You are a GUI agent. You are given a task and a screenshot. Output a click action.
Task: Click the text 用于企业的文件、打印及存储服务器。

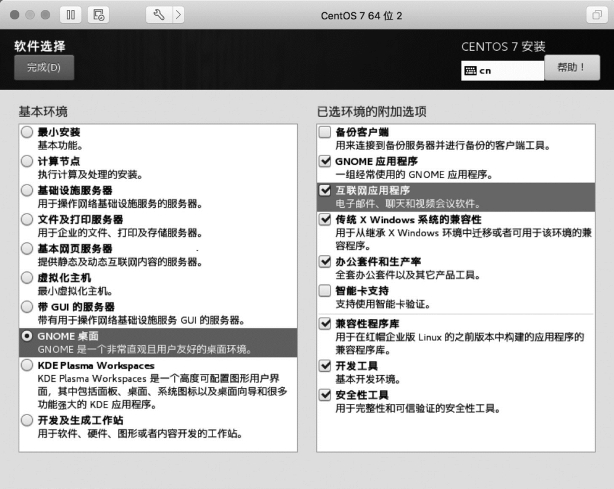tap(120, 233)
